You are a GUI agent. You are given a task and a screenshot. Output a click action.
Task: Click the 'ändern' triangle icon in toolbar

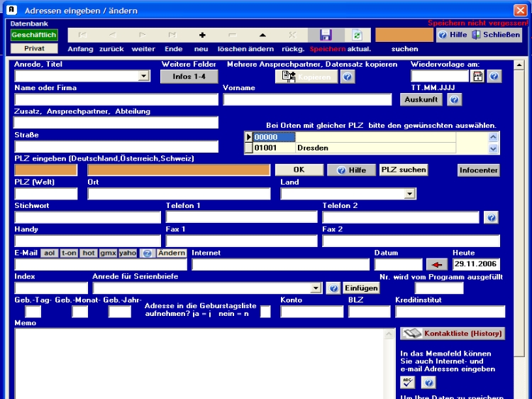(262, 35)
